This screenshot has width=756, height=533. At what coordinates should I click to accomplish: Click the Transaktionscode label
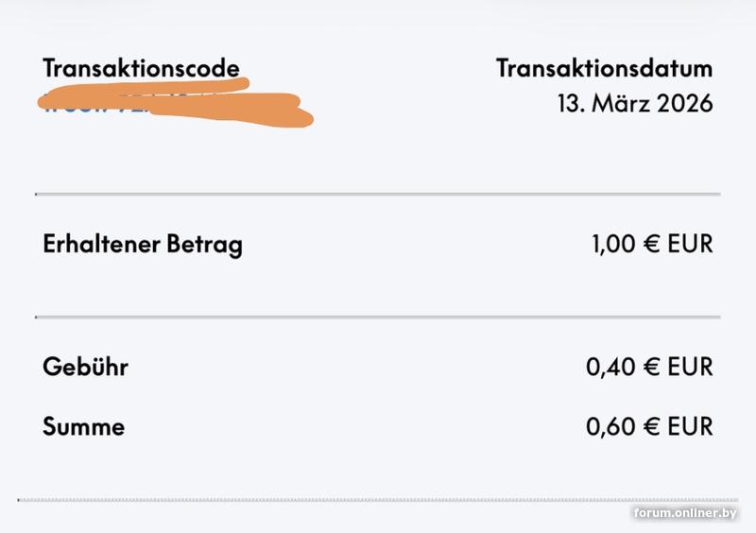click(141, 68)
